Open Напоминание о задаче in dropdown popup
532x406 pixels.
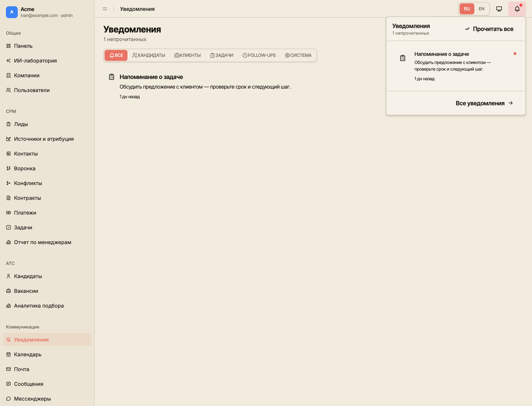click(x=456, y=66)
